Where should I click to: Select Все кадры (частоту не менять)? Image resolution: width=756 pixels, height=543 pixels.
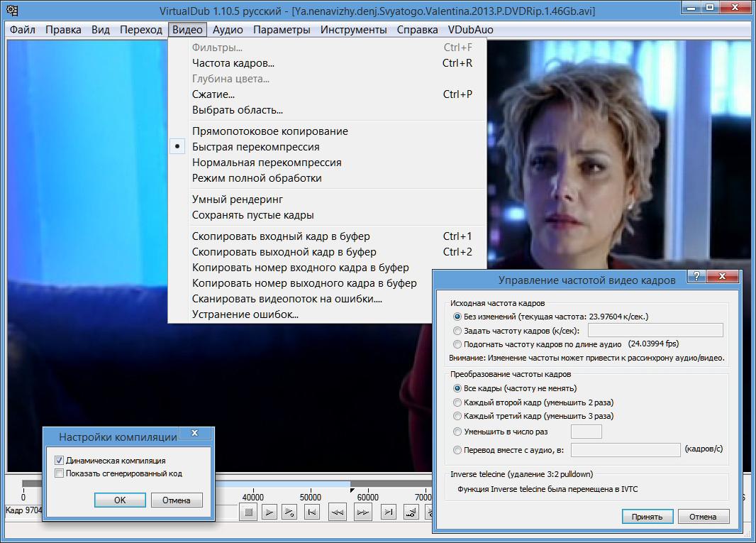coord(457,388)
